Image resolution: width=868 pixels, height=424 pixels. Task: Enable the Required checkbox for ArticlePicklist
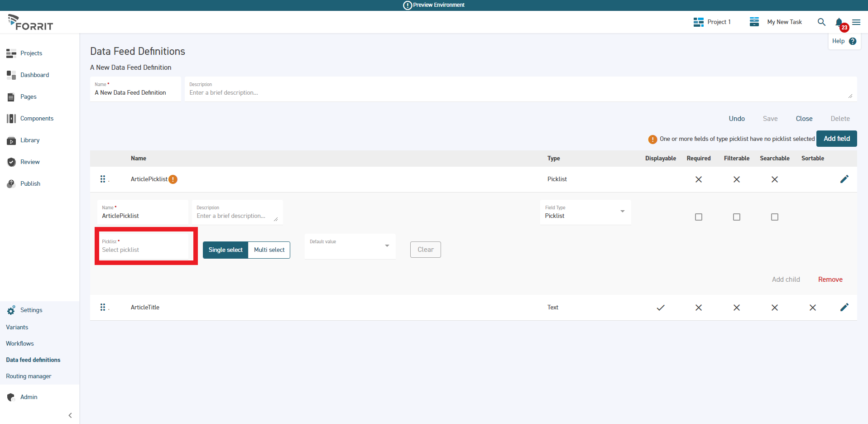click(698, 217)
